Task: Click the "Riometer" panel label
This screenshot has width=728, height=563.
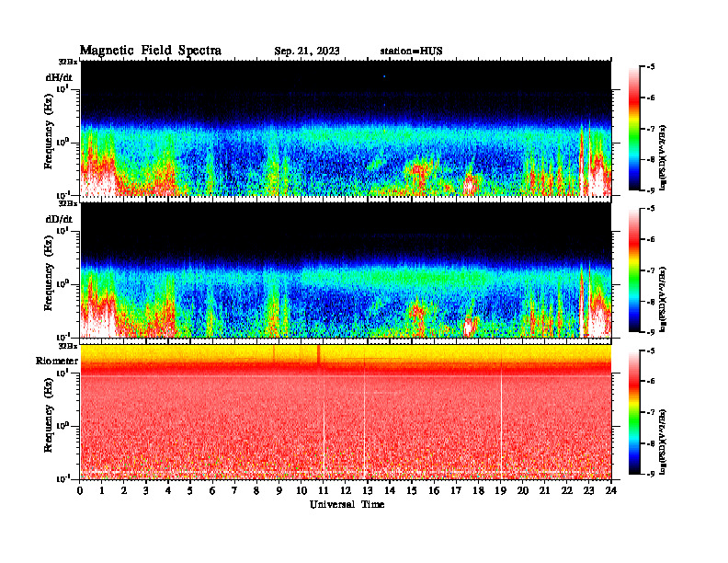Action: (x=57, y=361)
